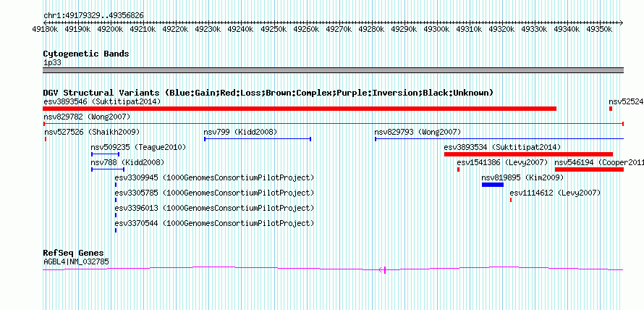Image resolution: width=644 pixels, height=310 pixels.
Task: Click the 49350k ruler tick label
Action: [599, 29]
